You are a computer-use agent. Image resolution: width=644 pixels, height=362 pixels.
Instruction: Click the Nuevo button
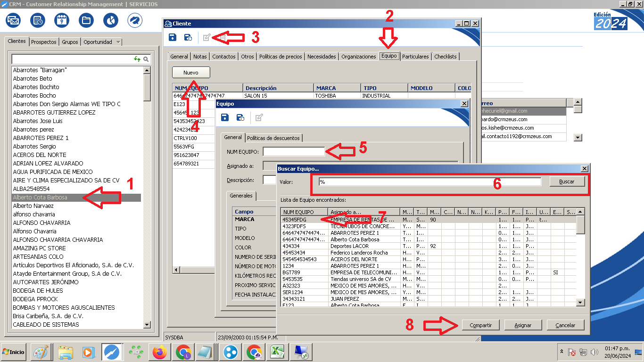click(x=190, y=73)
